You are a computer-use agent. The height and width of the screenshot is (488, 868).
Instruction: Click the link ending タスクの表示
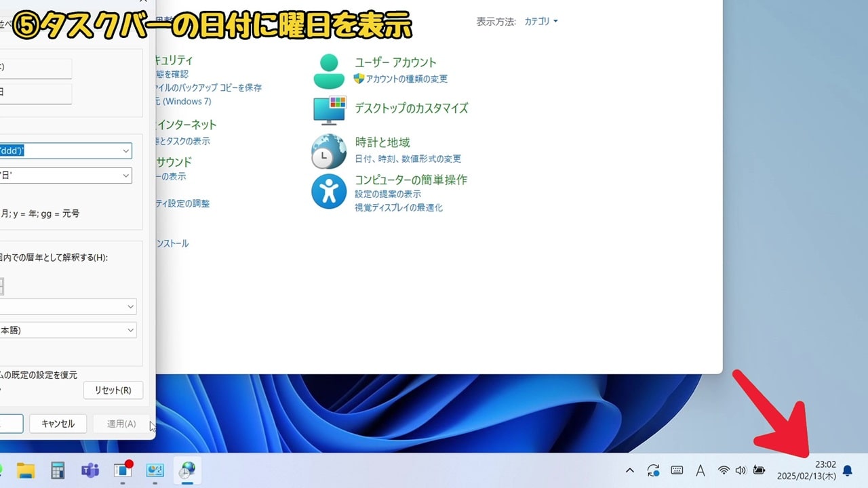click(x=183, y=141)
